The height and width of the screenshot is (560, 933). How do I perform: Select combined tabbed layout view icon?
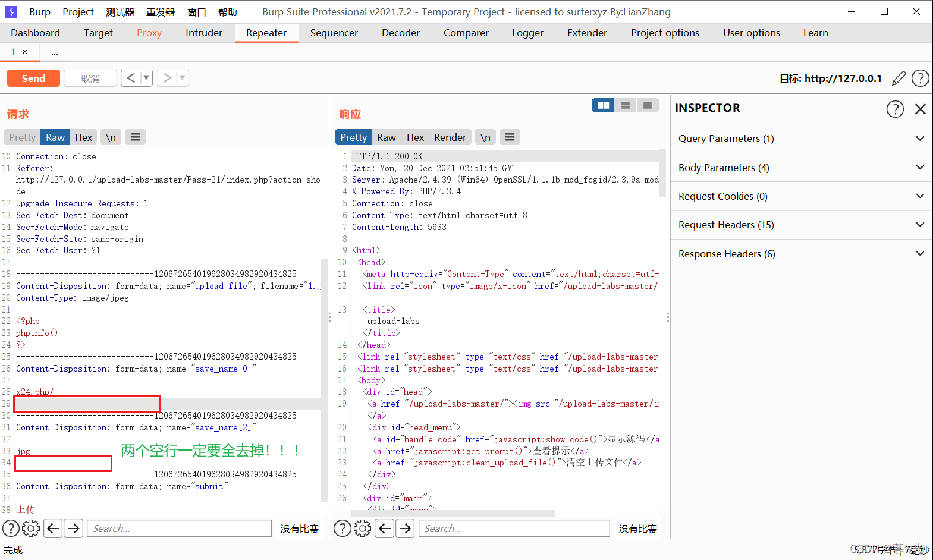click(648, 105)
